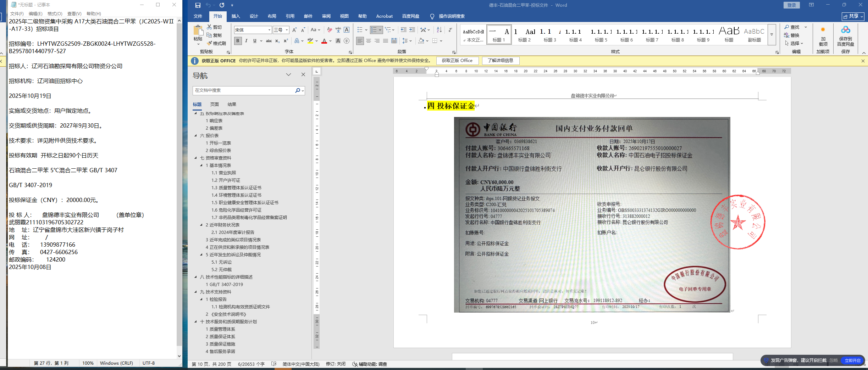Apply subscript formatting
This screenshot has width=868, height=370.
coord(277,41)
